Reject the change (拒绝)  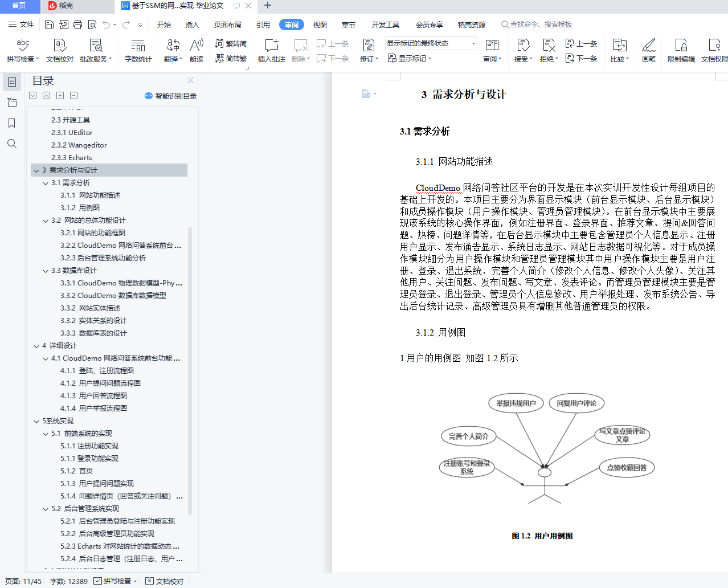click(549, 50)
